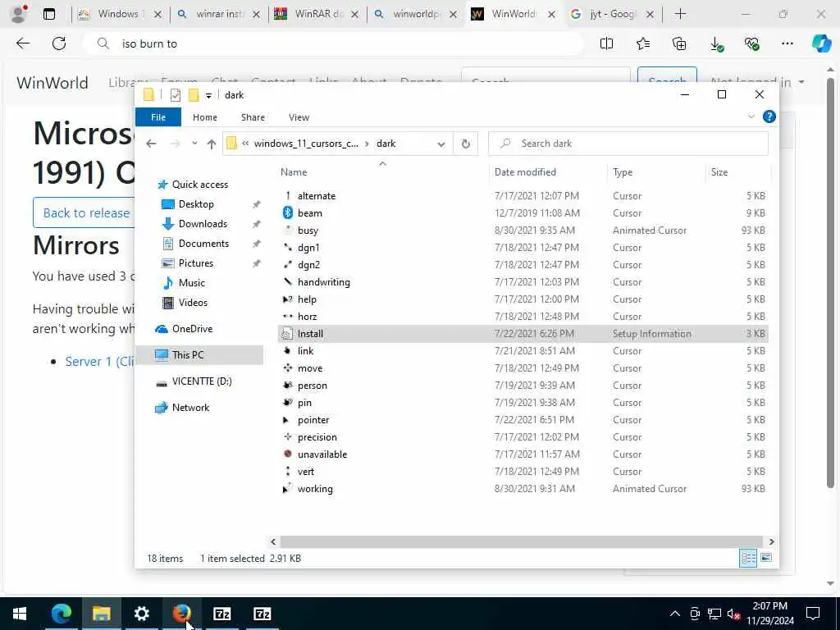This screenshot has height=630, width=840.
Task: Switch to the WinRAR download browser tab
Action: click(x=317, y=15)
